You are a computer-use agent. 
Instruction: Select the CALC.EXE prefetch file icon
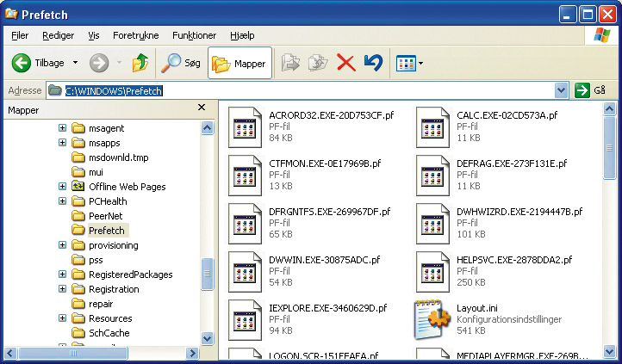point(432,126)
